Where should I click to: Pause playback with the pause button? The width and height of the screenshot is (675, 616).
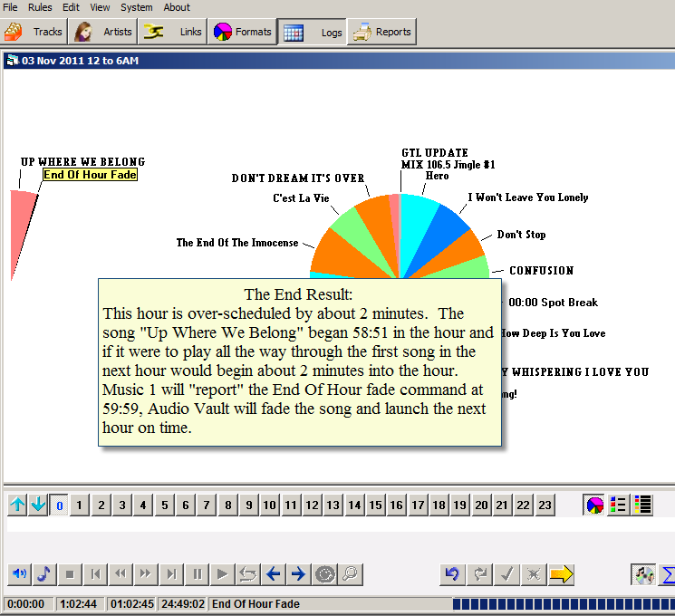tap(198, 574)
